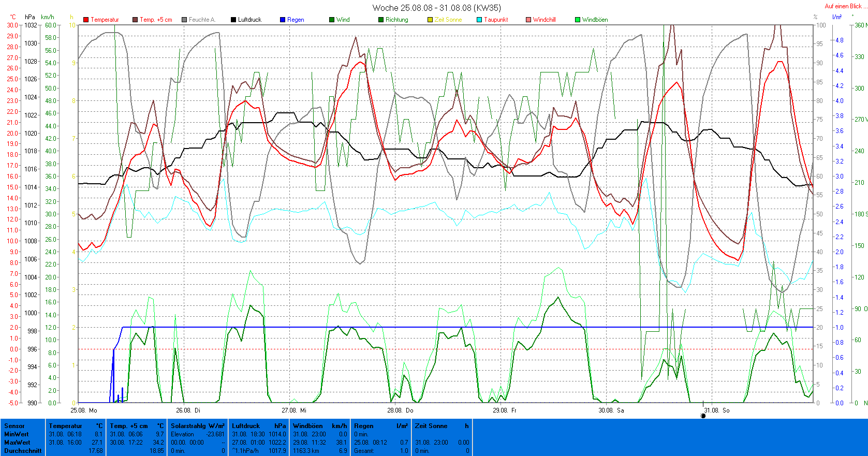
Task: Click the brown Temp. +5 cm legend marker
Action: pos(135,20)
